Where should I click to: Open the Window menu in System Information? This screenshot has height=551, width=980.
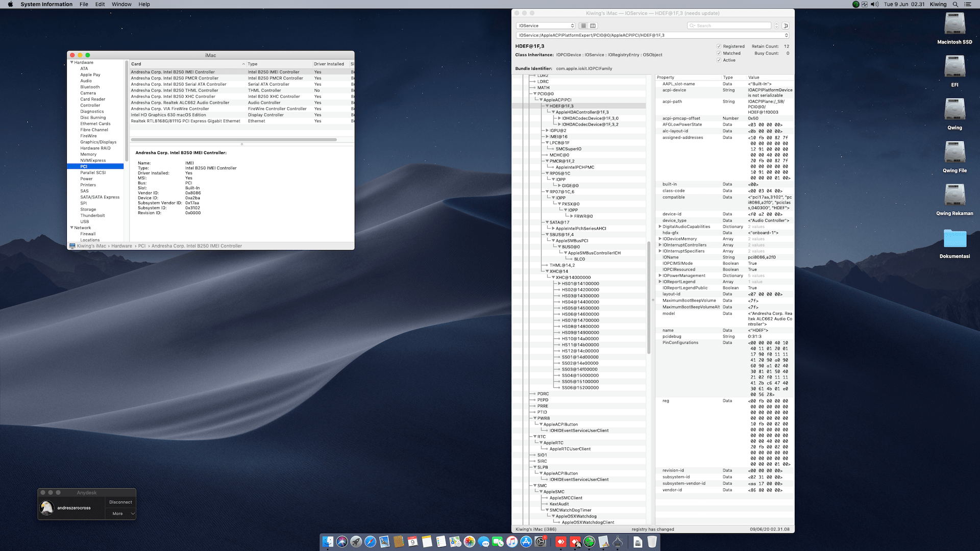[121, 4]
